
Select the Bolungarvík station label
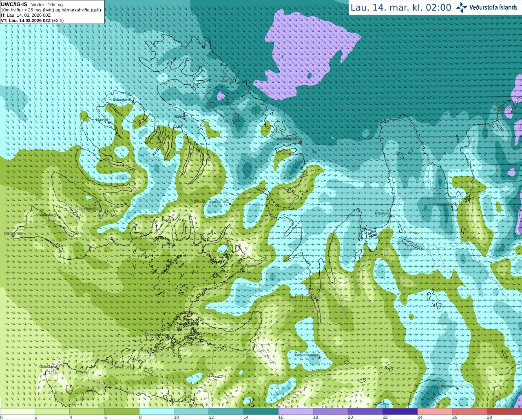[122, 99]
